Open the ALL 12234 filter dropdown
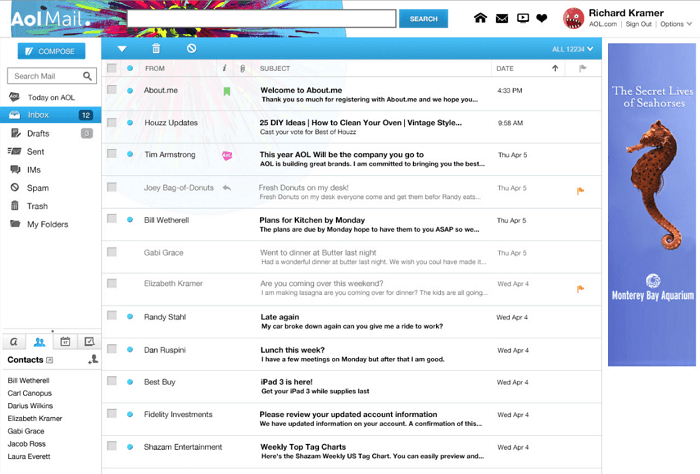This screenshot has height=474, width=700. (x=573, y=48)
